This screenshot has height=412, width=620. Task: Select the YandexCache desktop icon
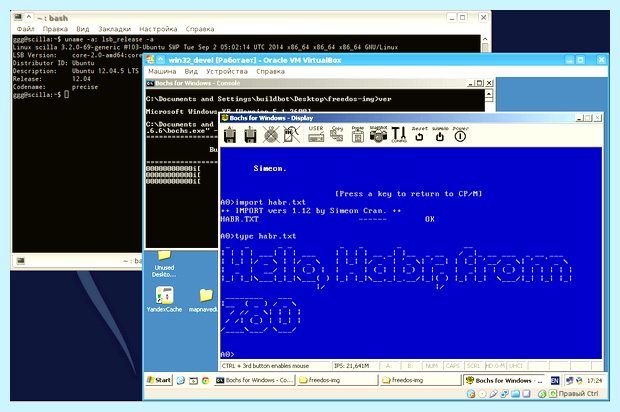coord(164,300)
